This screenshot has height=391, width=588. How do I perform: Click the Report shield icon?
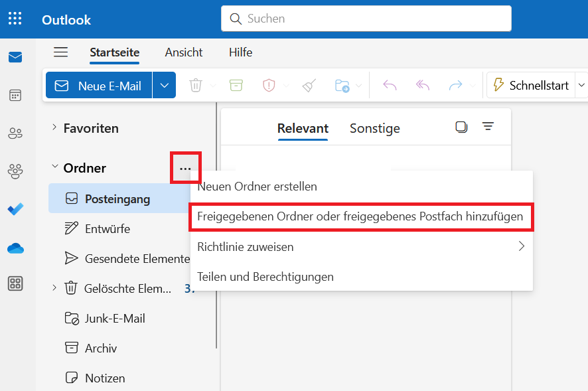(269, 85)
